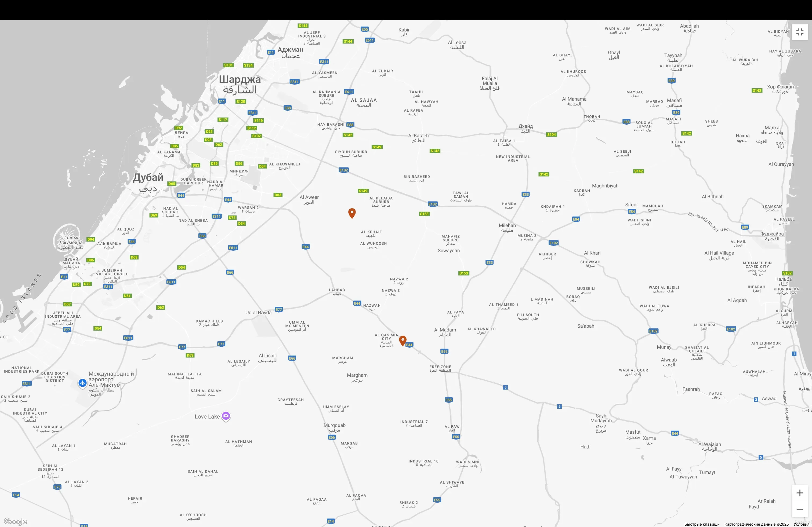This screenshot has height=527, width=812.
Task: Select the Love Lake camera pin
Action: pos(226,416)
